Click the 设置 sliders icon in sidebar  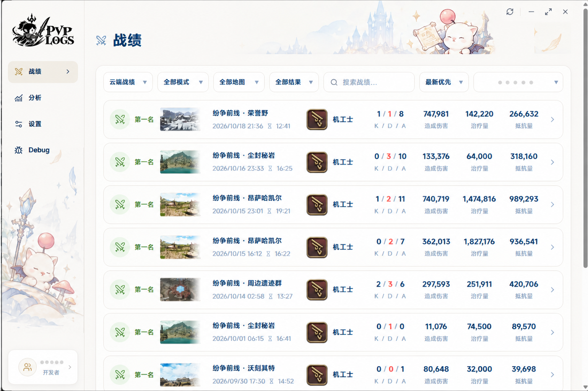[x=18, y=124]
